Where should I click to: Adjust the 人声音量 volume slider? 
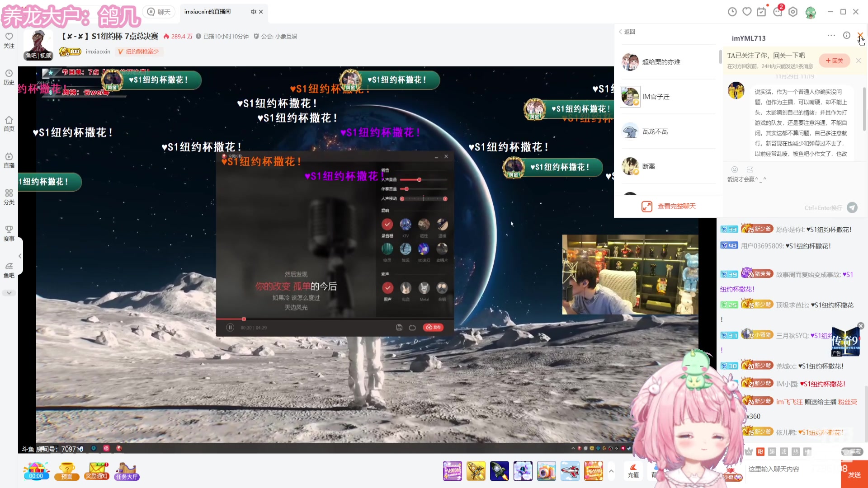pos(419,180)
